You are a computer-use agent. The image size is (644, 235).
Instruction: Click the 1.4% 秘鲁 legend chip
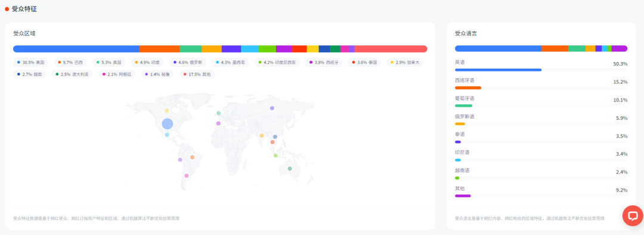click(x=157, y=75)
